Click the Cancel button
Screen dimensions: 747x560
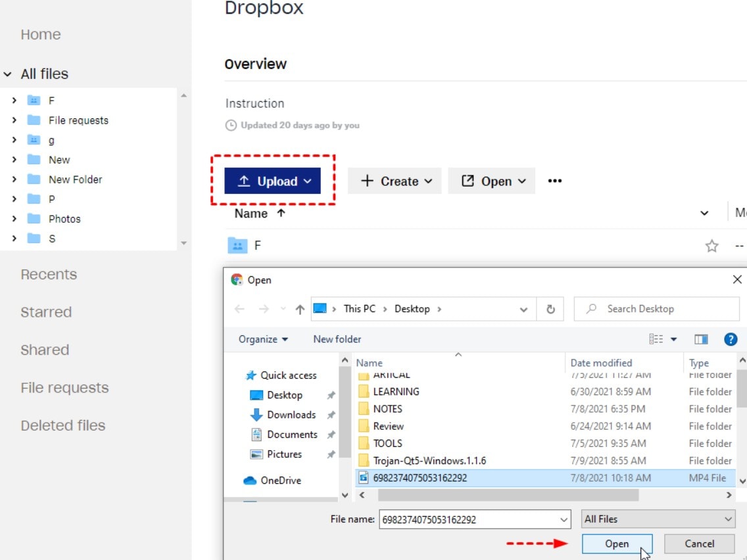pos(700,544)
